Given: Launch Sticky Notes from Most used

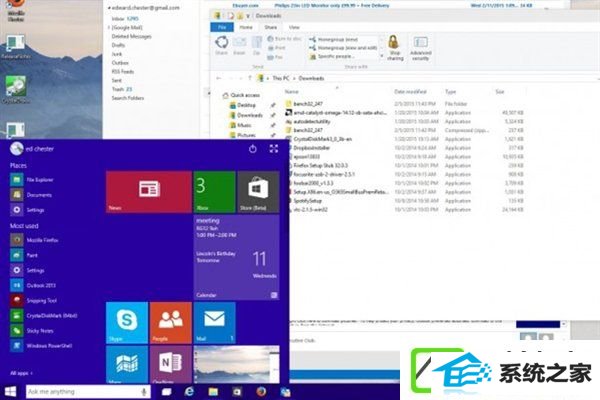Looking at the screenshot, I should [x=33, y=331].
